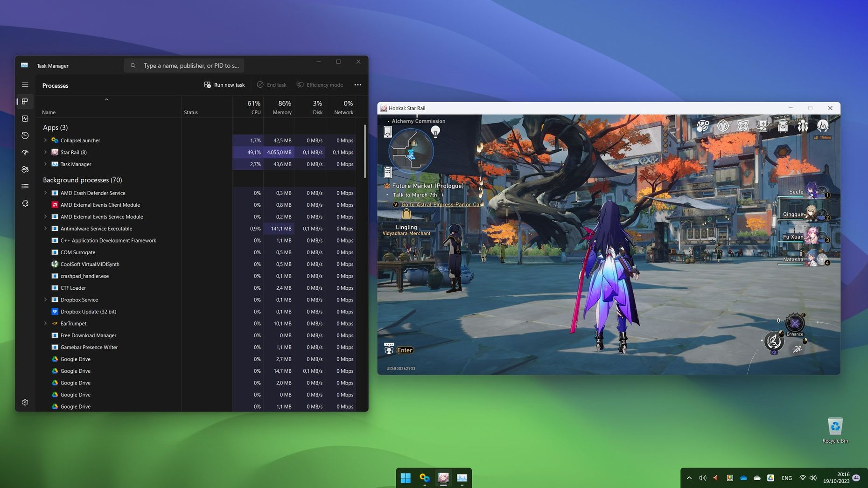The height and width of the screenshot is (488, 868).
Task: Open CollapseLauncher icon on taskbar
Action: 424,478
